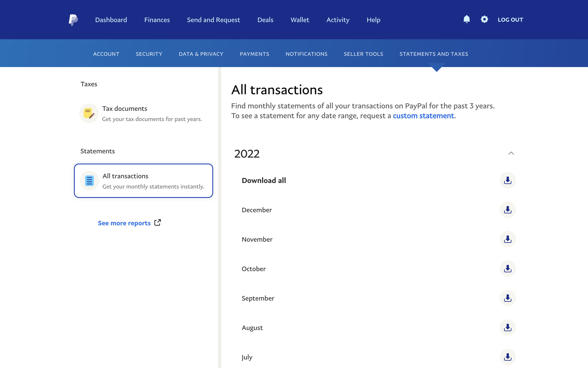The image size is (588, 368).
Task: Download the October statement
Action: 508,269
